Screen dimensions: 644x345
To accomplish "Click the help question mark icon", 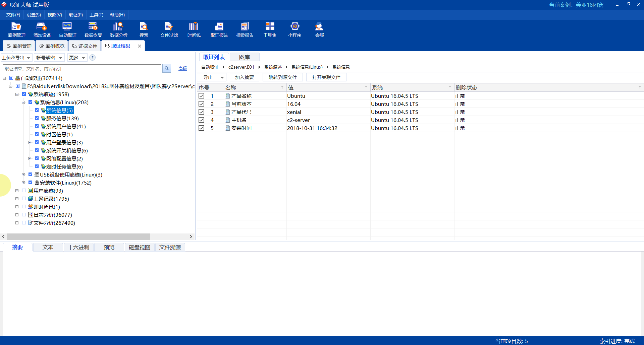I will 93,58.
